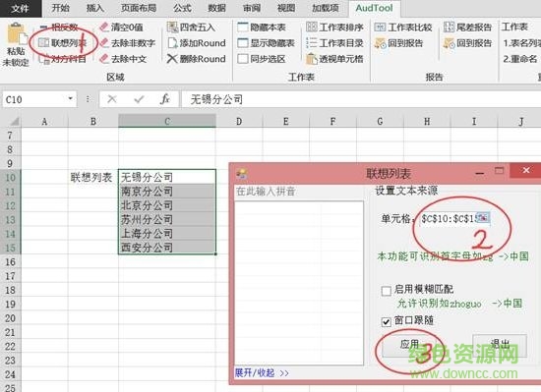541x392 pixels.
Task: Click 显示隐藏表 tool
Action: coord(266,43)
